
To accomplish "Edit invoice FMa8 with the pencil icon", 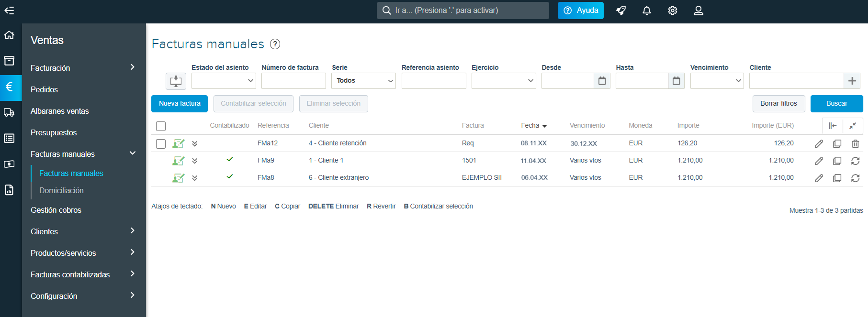I will 819,178.
